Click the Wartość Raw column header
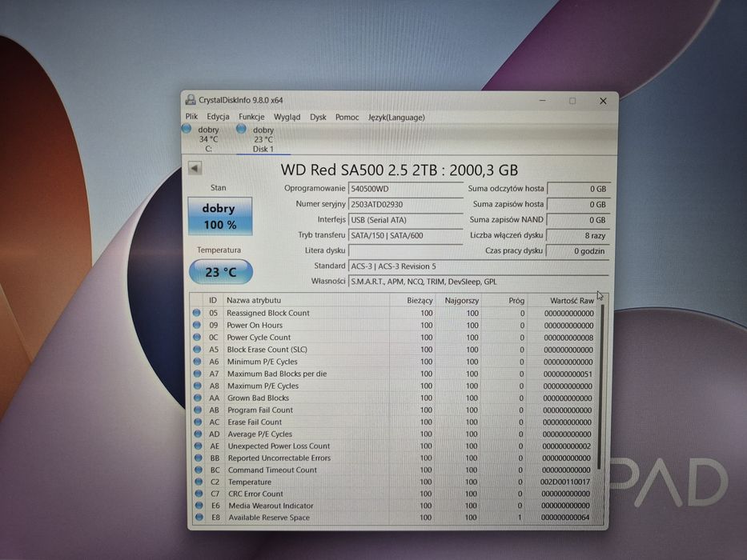The width and height of the screenshot is (747, 560). coord(562,301)
